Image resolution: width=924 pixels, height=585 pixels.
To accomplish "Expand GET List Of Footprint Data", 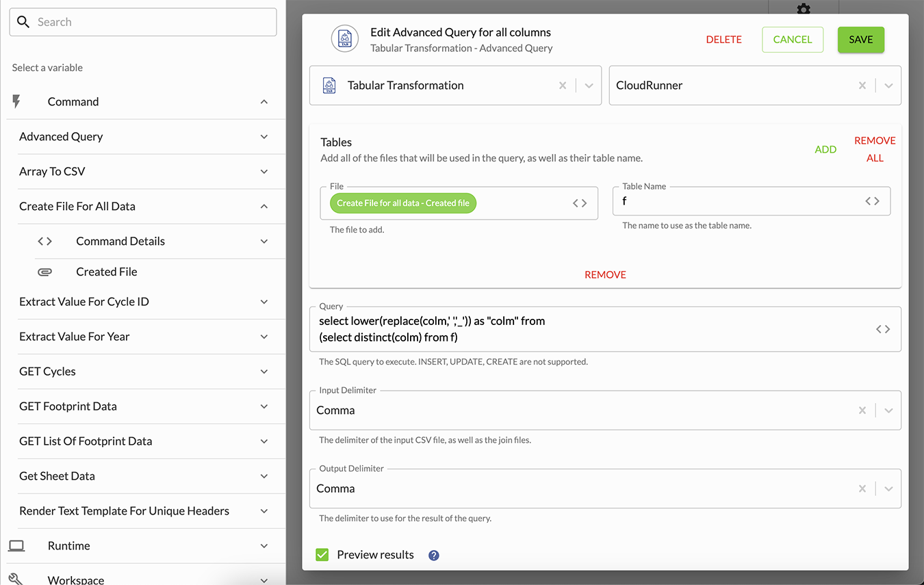I will coord(264,441).
